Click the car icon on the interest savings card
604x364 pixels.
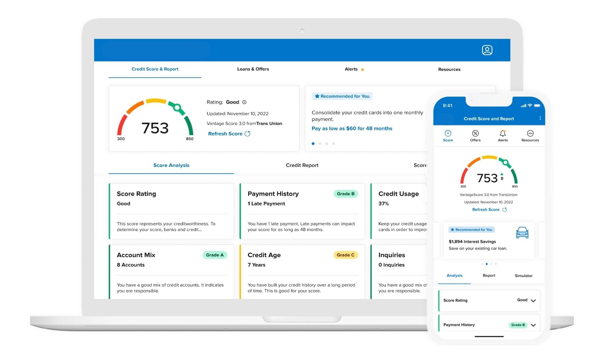523,233
